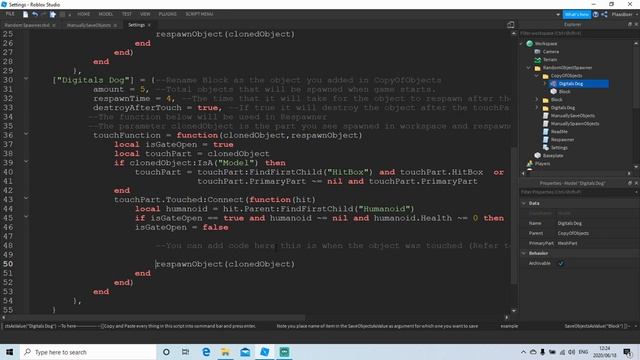Screen dimensions: 640x360
Task: Open the VIEW ribbon tab
Action: pyautogui.click(x=145, y=14)
